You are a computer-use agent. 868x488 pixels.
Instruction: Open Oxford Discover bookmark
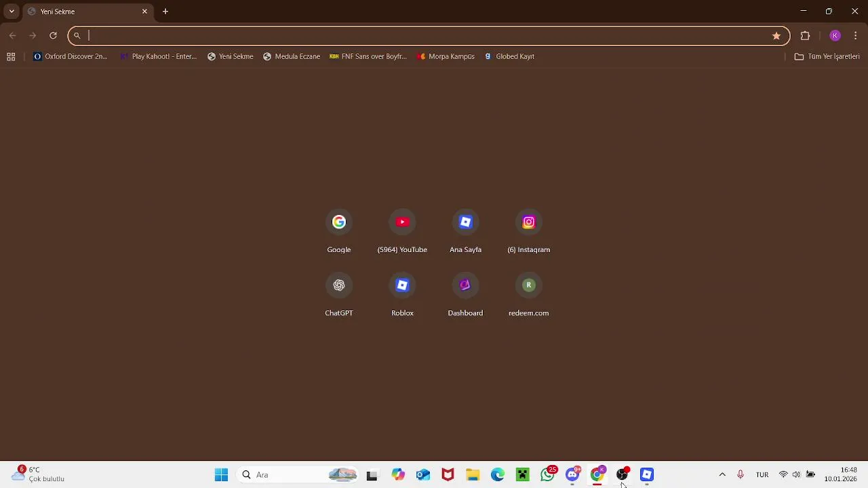point(71,57)
